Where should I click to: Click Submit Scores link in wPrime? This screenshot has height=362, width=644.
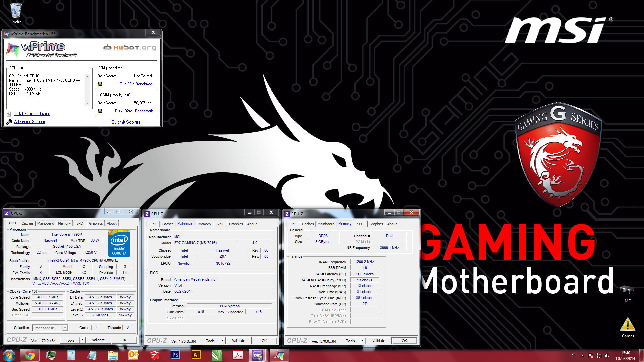[126, 122]
